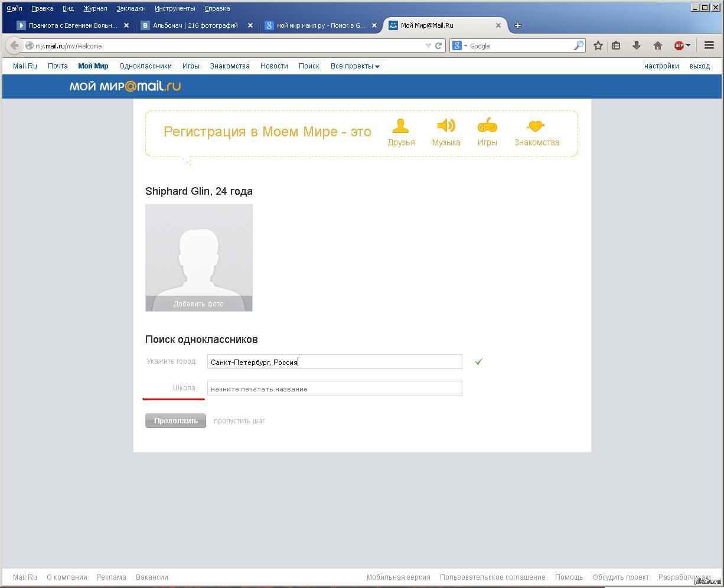The height and width of the screenshot is (588, 724).
Task: Open the Обсудить проект footer link
Action: click(621, 577)
